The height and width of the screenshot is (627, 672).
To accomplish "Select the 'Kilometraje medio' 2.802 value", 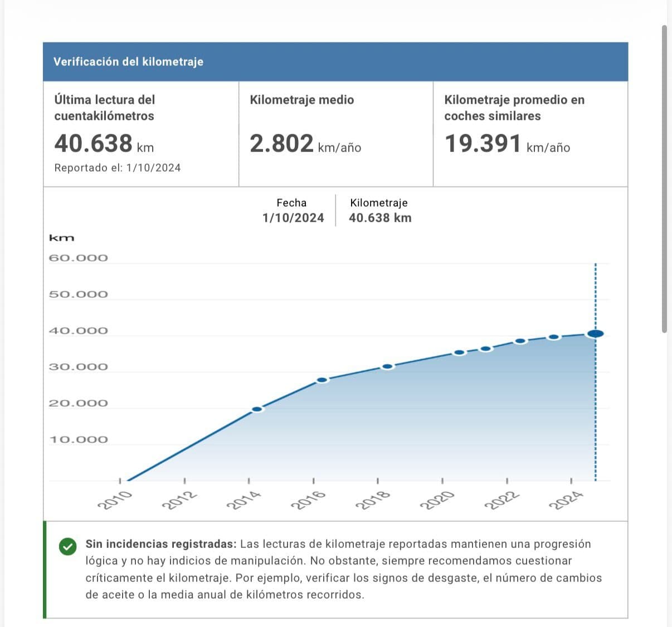I will [x=282, y=144].
